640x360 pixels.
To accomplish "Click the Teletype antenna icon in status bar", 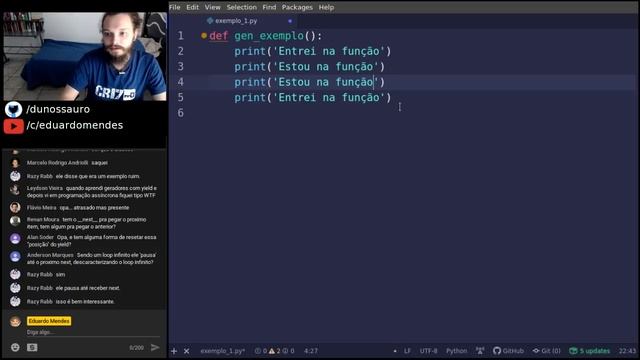I will pos(480,351).
